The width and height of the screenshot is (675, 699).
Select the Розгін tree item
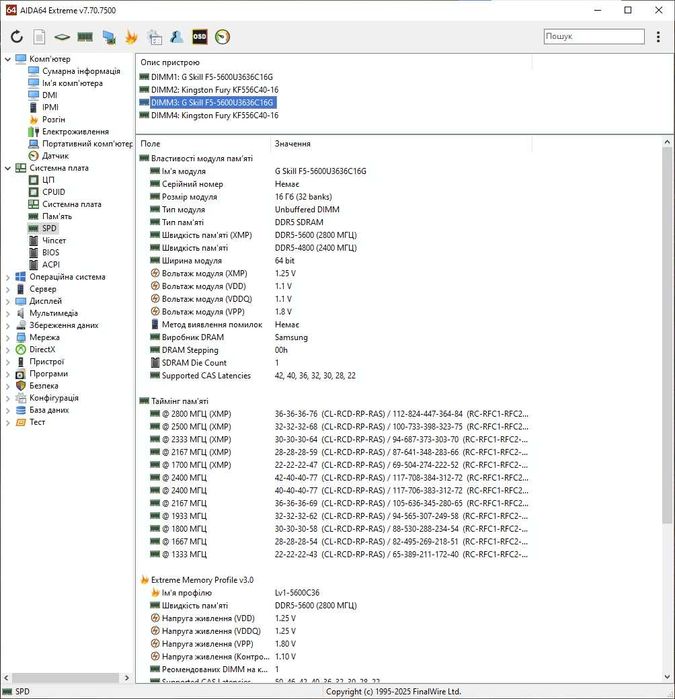coord(54,119)
